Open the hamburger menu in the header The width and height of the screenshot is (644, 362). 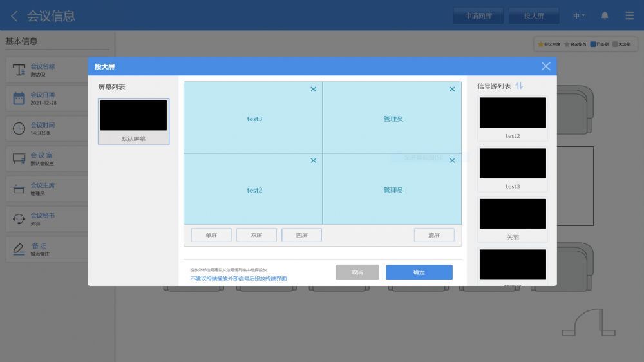[x=629, y=15]
